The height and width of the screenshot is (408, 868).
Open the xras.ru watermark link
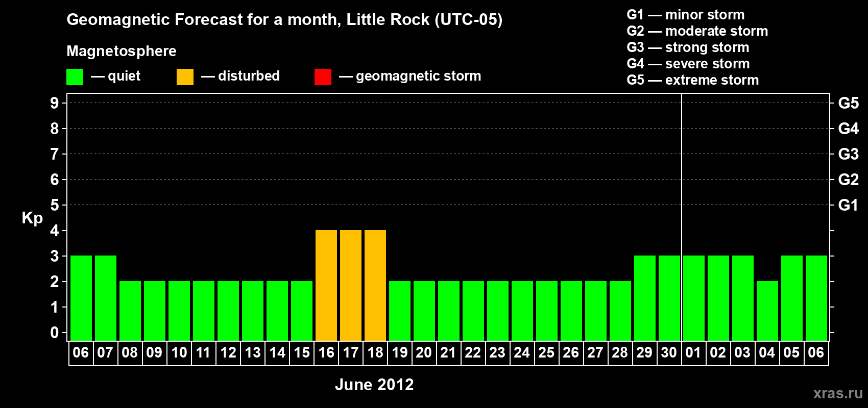click(x=838, y=393)
